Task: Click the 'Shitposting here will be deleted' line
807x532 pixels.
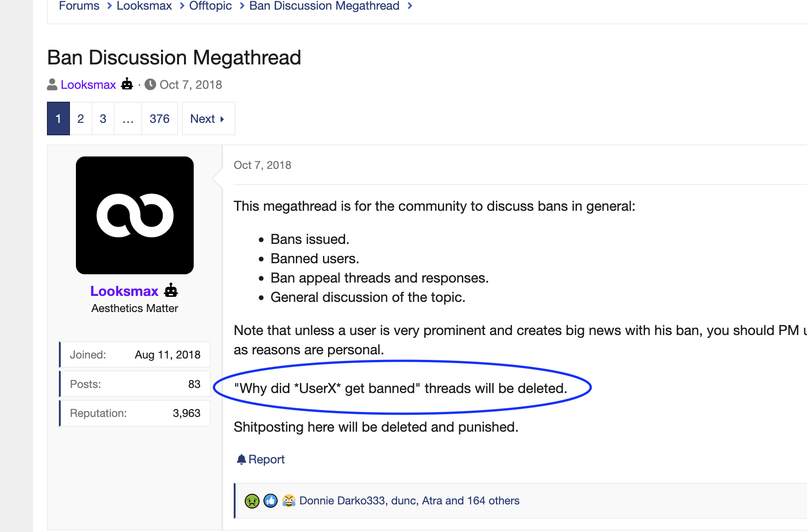Action: 376,427
